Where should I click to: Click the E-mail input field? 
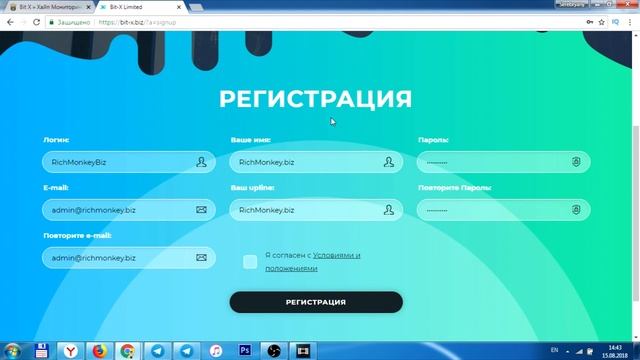coord(129,210)
